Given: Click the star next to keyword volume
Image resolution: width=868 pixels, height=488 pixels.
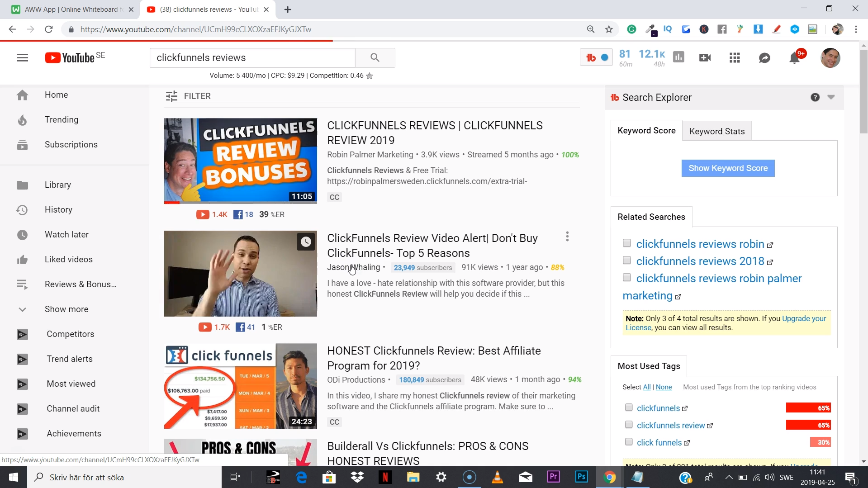Looking at the screenshot, I should [370, 76].
